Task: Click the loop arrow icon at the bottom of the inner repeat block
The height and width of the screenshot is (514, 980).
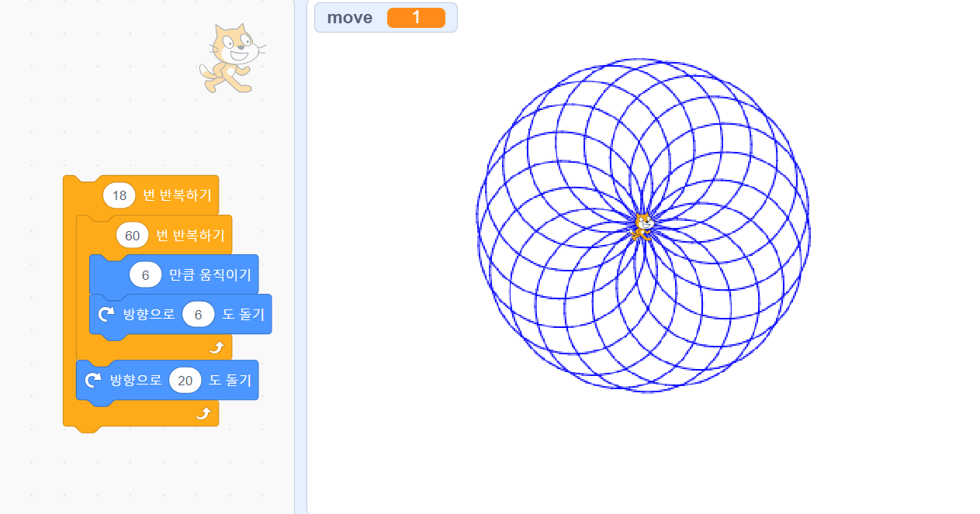Action: point(216,347)
